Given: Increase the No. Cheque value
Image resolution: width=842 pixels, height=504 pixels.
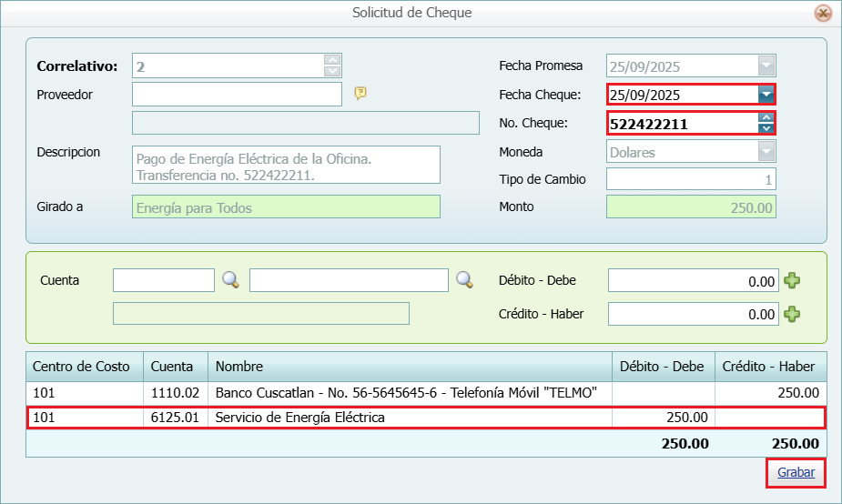Looking at the screenshot, I should (766, 117).
